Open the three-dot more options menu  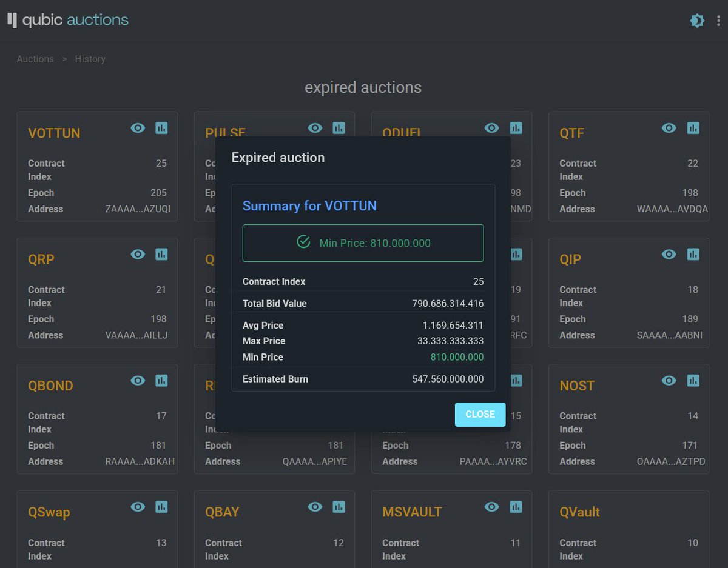718,21
